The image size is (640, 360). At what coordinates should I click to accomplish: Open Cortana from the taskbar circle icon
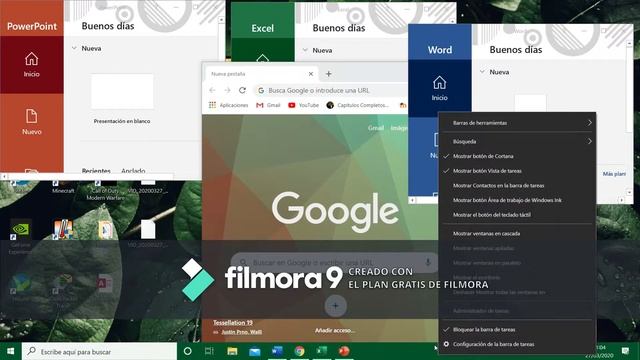pos(187,351)
